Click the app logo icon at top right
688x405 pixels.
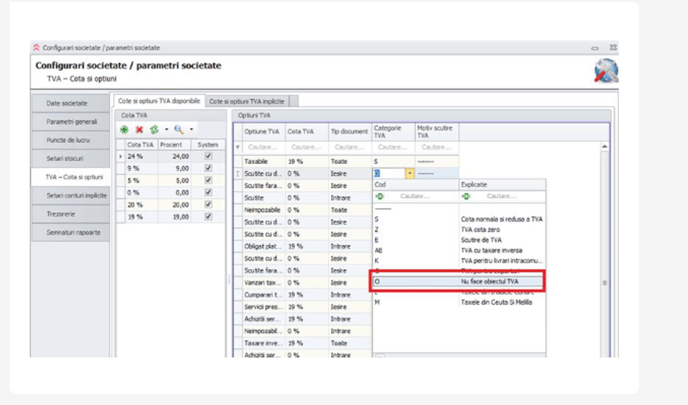pyautogui.click(x=606, y=70)
